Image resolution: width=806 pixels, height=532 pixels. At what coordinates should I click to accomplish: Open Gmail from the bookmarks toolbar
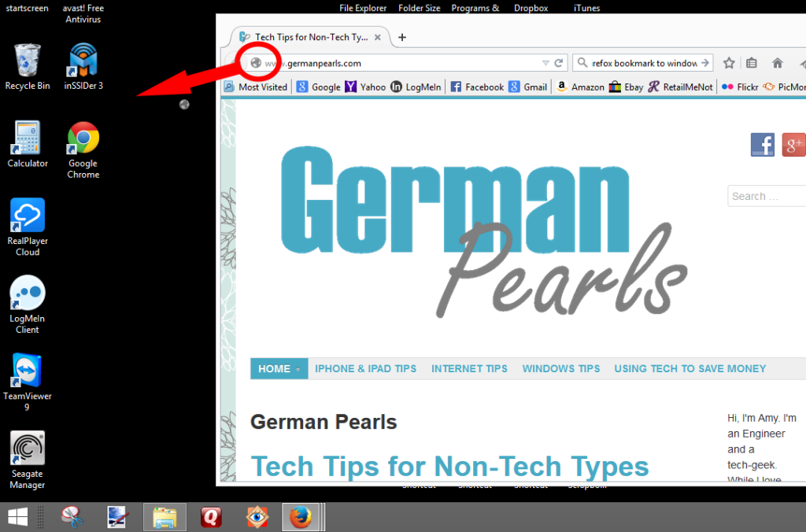coord(527,87)
